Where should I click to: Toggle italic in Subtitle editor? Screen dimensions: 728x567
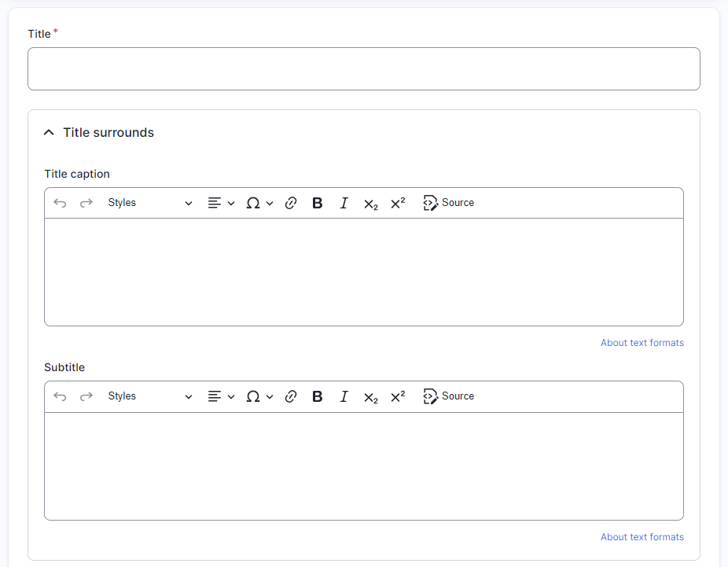tap(344, 396)
